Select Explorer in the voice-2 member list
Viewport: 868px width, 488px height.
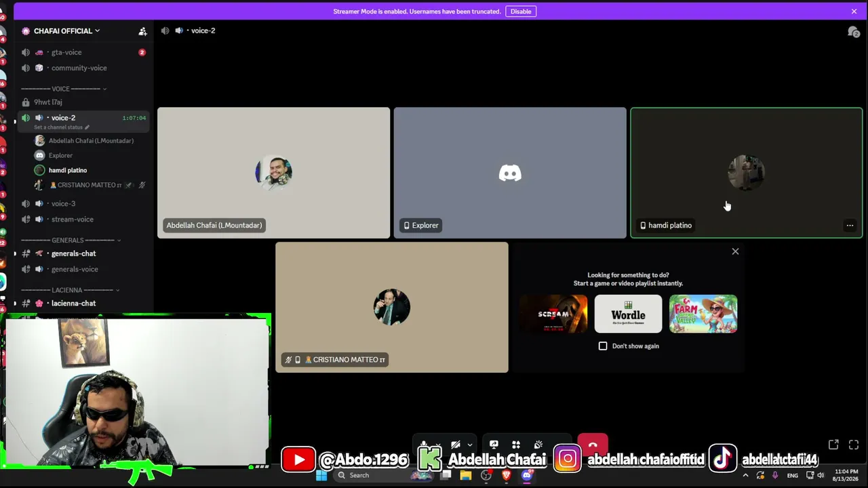(x=90, y=155)
